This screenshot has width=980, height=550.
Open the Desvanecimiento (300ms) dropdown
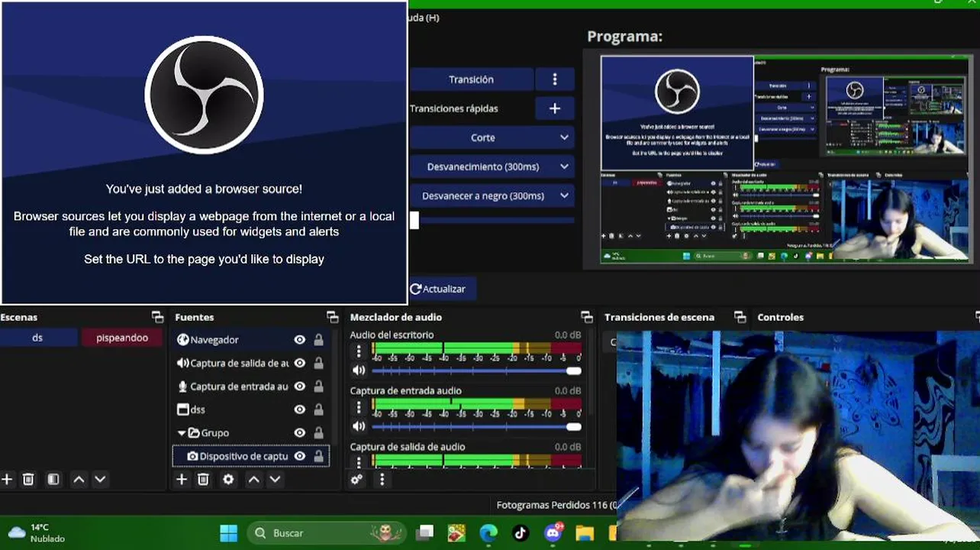click(492, 167)
